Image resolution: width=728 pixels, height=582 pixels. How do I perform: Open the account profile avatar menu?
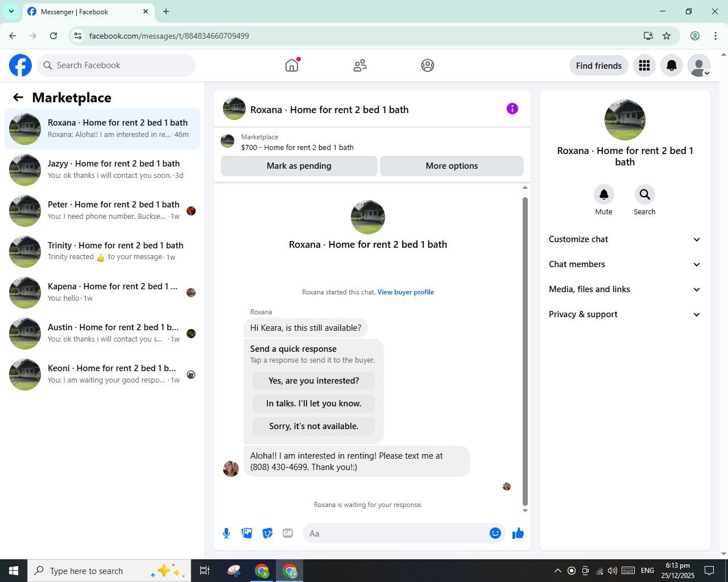click(x=699, y=65)
